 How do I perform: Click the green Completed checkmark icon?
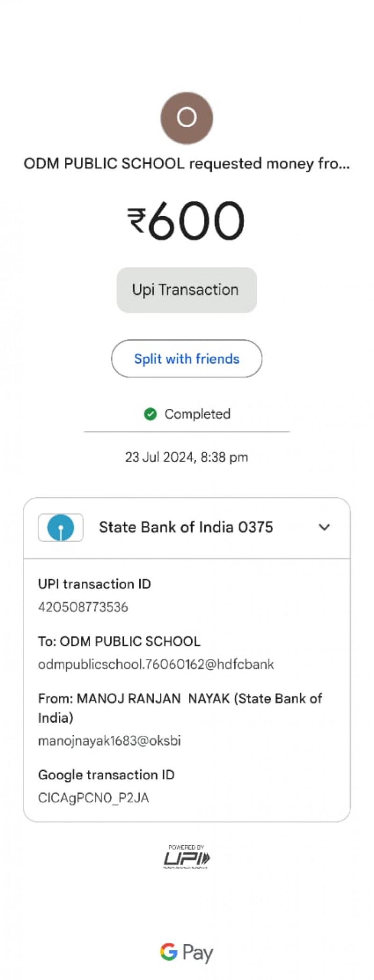click(x=150, y=414)
